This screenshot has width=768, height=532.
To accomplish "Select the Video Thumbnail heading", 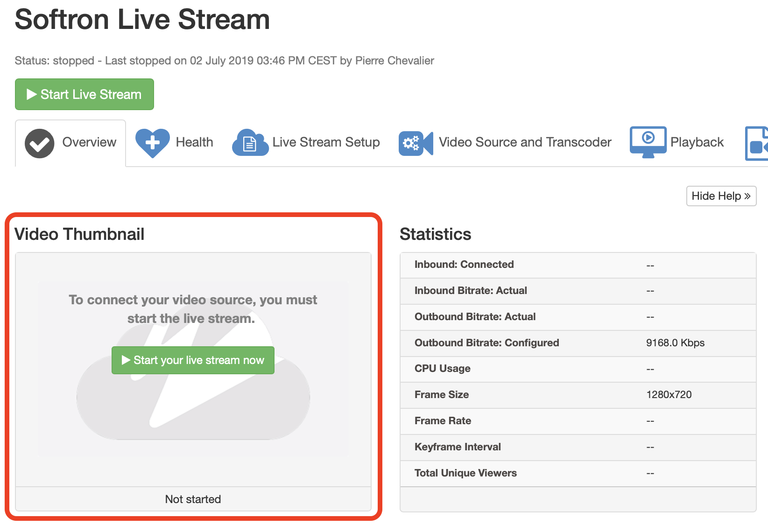I will [x=79, y=234].
